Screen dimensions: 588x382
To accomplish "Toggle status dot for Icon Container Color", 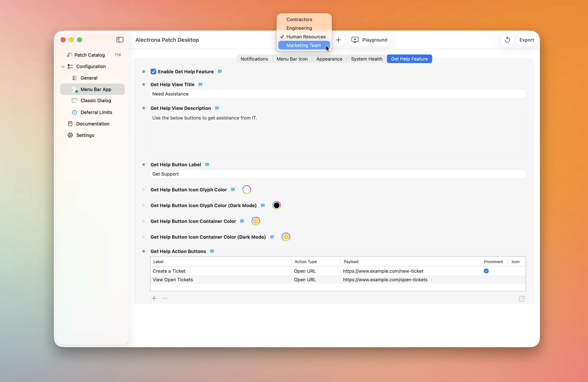I will coord(144,221).
